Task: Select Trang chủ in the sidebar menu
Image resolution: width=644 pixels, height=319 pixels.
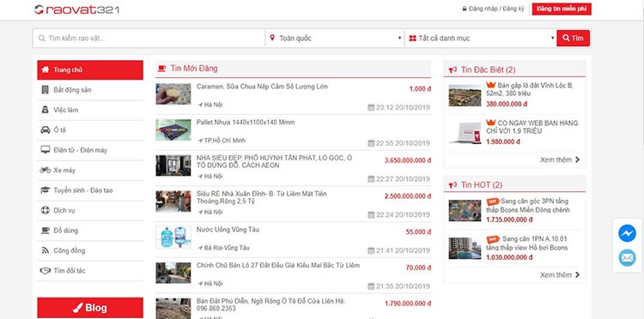Action: pyautogui.click(x=90, y=69)
